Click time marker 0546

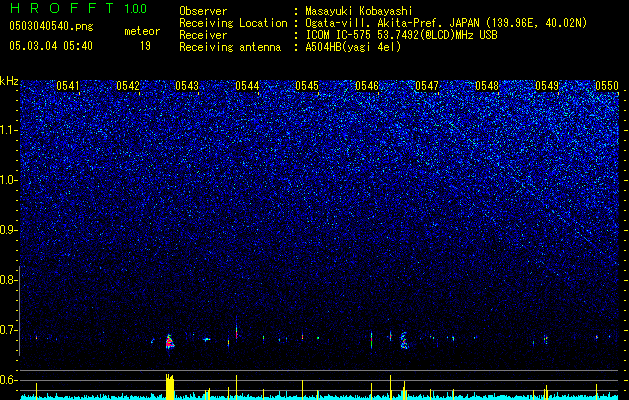(x=367, y=86)
